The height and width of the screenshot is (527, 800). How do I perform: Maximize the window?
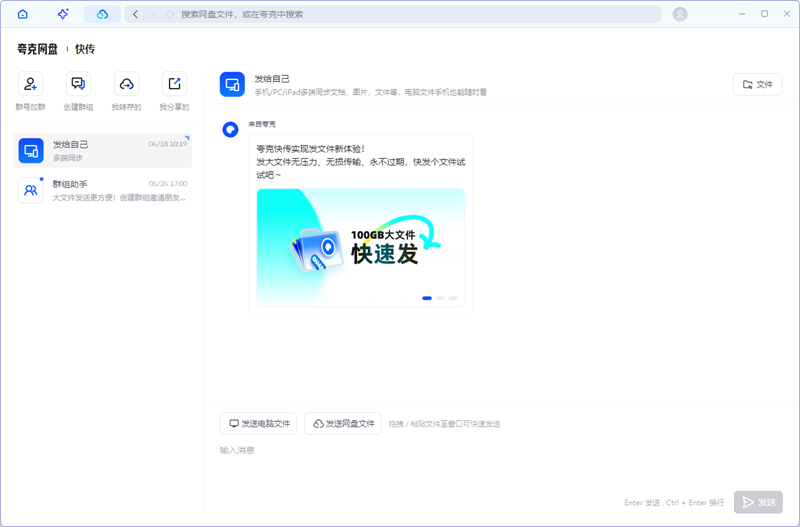coord(764,14)
